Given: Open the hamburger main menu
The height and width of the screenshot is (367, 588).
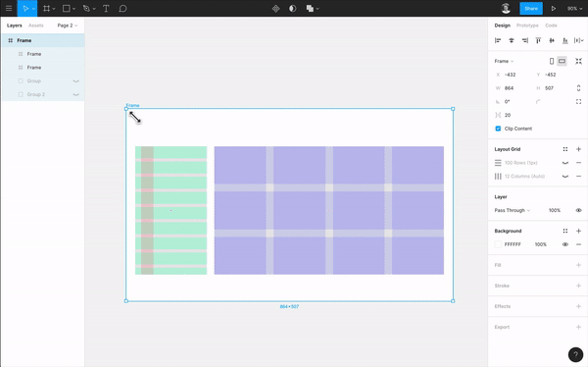Looking at the screenshot, I should [9, 8].
